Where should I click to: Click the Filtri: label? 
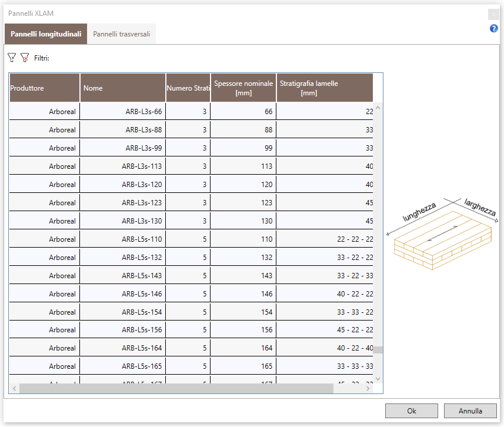(42, 58)
